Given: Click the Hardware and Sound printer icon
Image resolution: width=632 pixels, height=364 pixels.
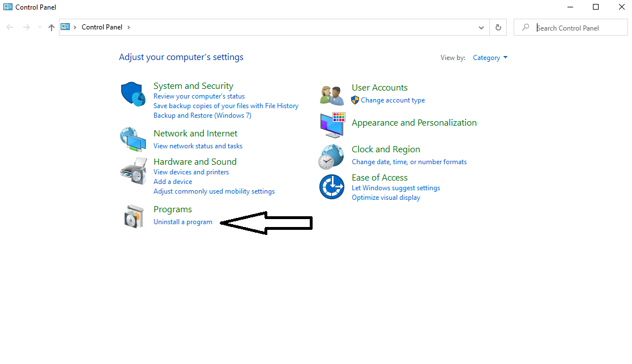Looking at the screenshot, I should (x=134, y=171).
